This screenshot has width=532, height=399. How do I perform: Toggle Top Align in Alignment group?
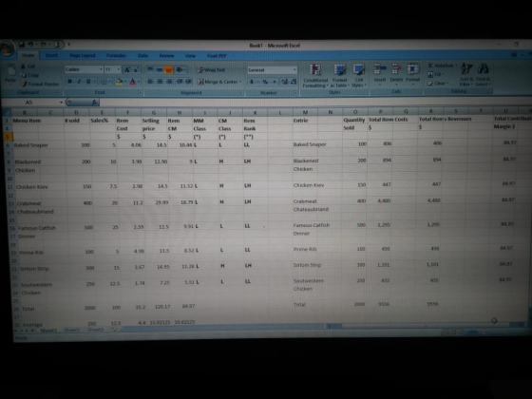pyautogui.click(x=150, y=70)
